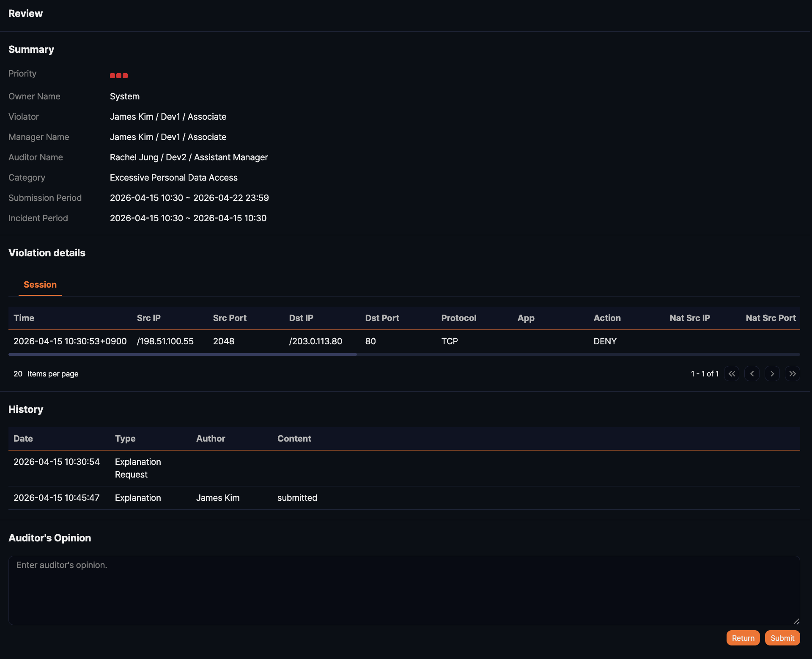The image size is (812, 659).
Task: Sort sessions by Time column header
Action: tap(24, 318)
